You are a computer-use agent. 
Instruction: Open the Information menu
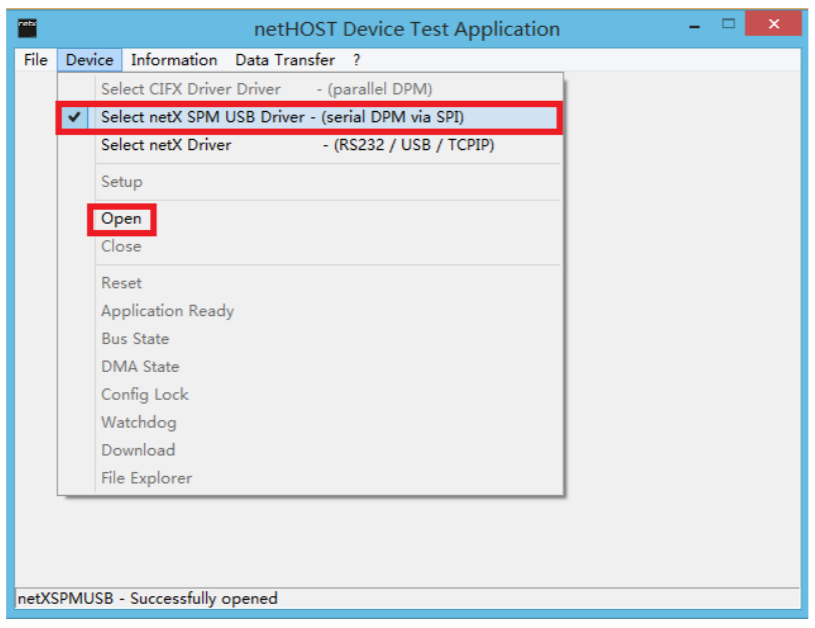point(174,60)
